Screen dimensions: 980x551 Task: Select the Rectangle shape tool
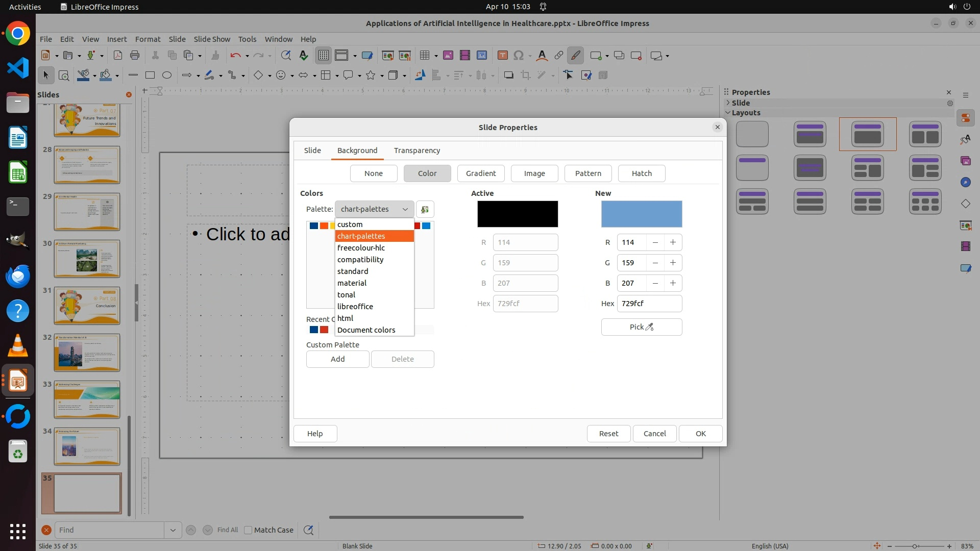tap(150, 76)
